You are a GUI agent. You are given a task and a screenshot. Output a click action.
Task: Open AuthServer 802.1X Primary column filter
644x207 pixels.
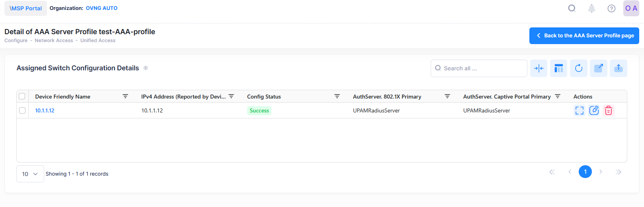click(x=447, y=97)
